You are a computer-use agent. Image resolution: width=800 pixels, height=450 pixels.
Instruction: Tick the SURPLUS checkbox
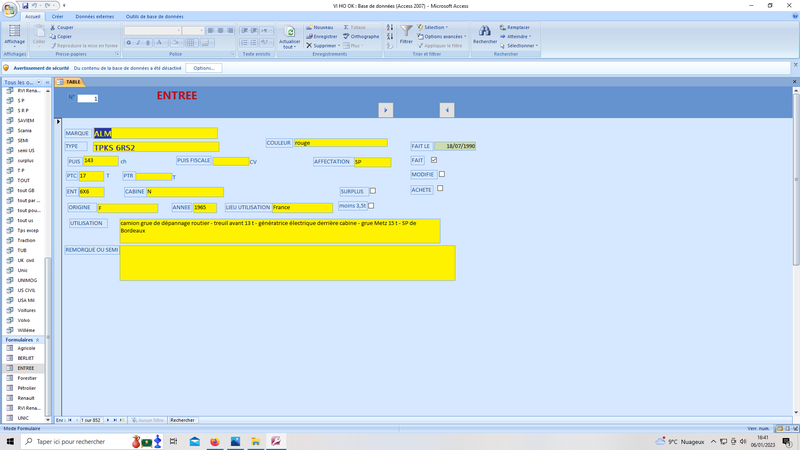click(373, 191)
